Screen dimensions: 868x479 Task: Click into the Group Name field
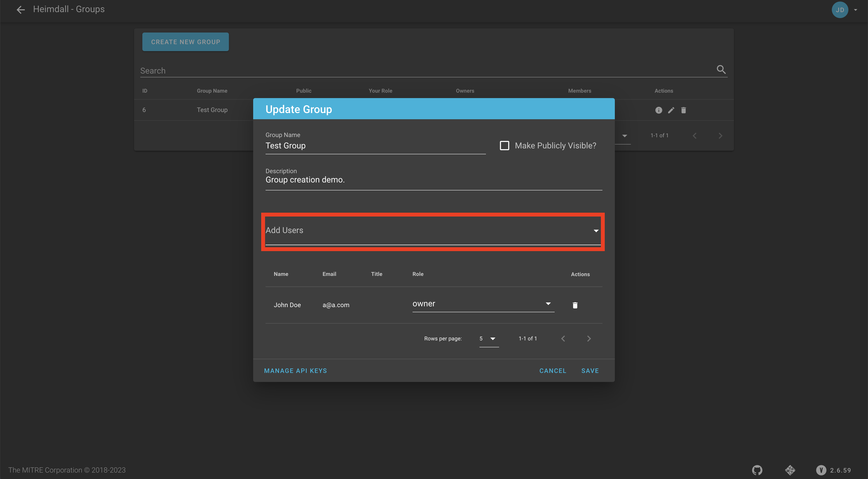375,146
